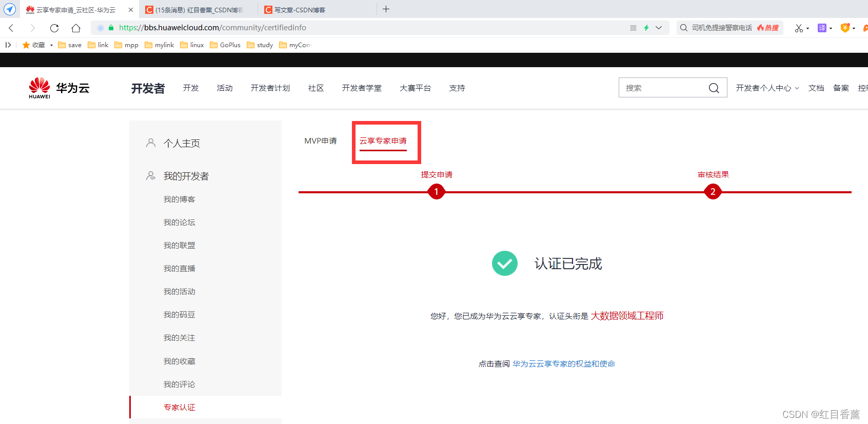Click the purple translate extension icon

tap(822, 28)
